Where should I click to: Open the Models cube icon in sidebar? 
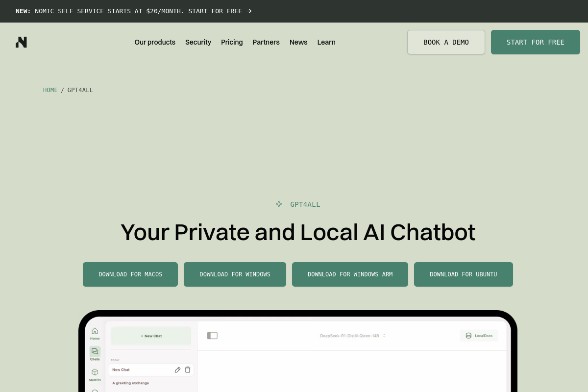click(x=95, y=372)
